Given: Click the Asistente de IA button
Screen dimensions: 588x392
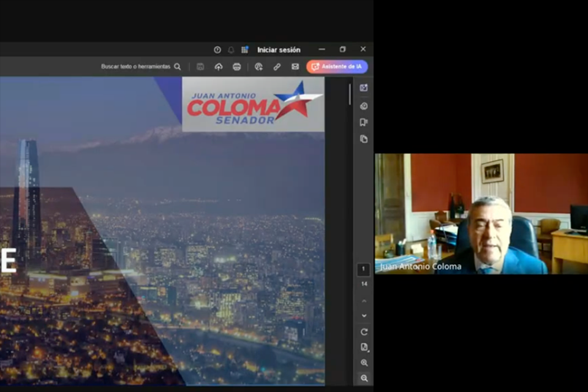Looking at the screenshot, I should click(337, 67).
